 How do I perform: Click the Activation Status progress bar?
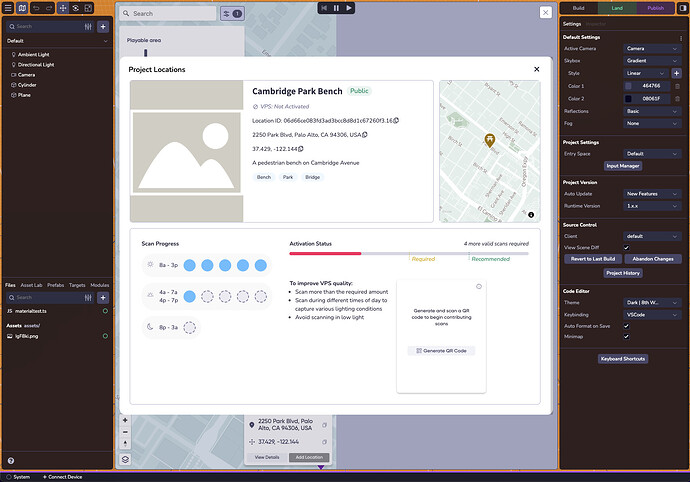point(409,254)
